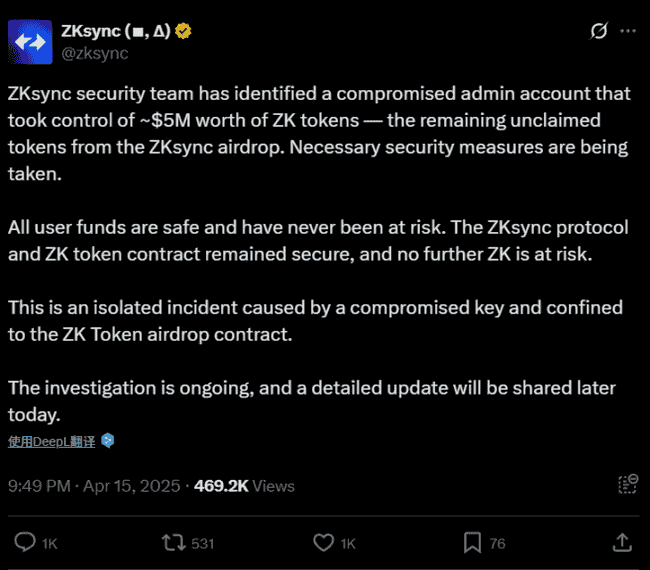Reply using the speech bubble icon
The width and height of the screenshot is (650, 570).
25,542
